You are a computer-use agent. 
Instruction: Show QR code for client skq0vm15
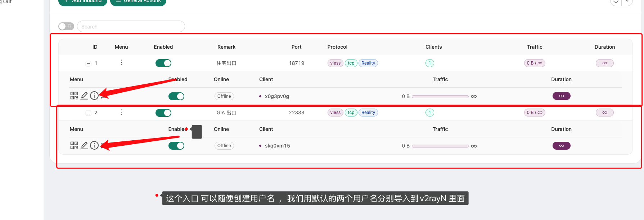pos(74,145)
